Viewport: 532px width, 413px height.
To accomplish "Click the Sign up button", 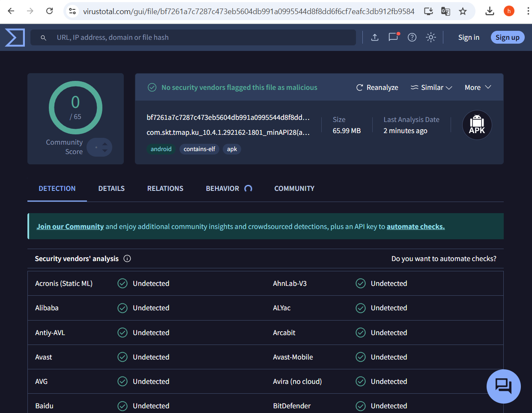I will [x=507, y=37].
